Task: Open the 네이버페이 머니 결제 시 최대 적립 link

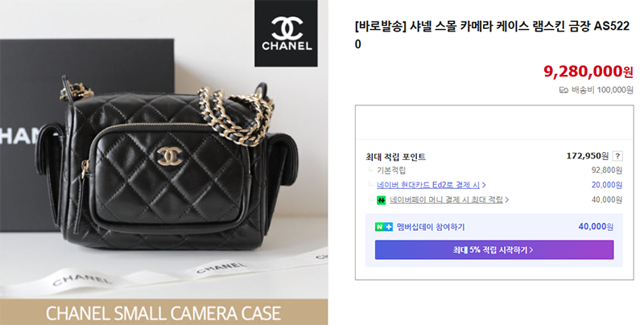Action: 446,200
